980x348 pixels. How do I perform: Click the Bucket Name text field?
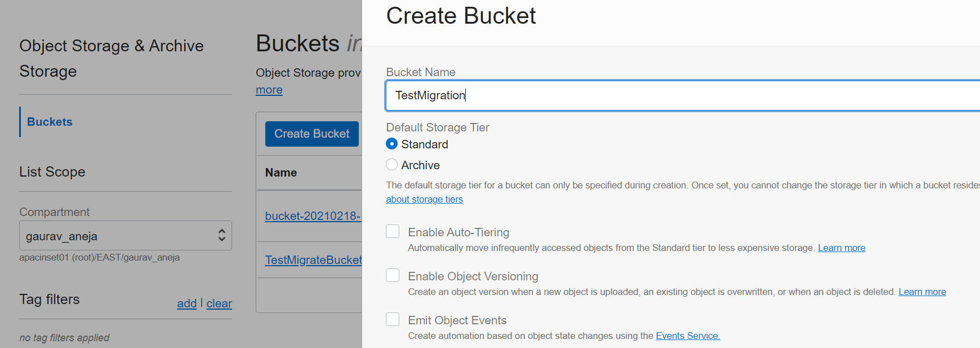point(676,95)
